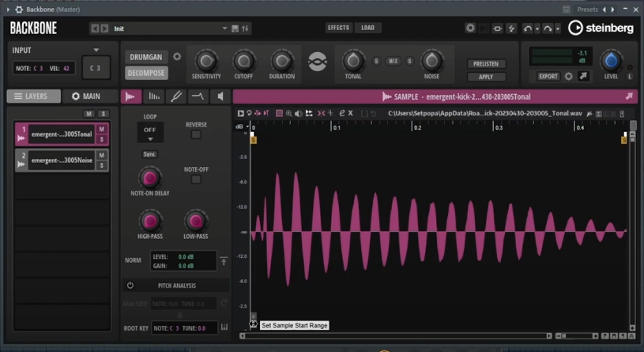The width and height of the screenshot is (644, 352).
Task: Select the DECOMPOSE mode button
Action: (x=146, y=73)
